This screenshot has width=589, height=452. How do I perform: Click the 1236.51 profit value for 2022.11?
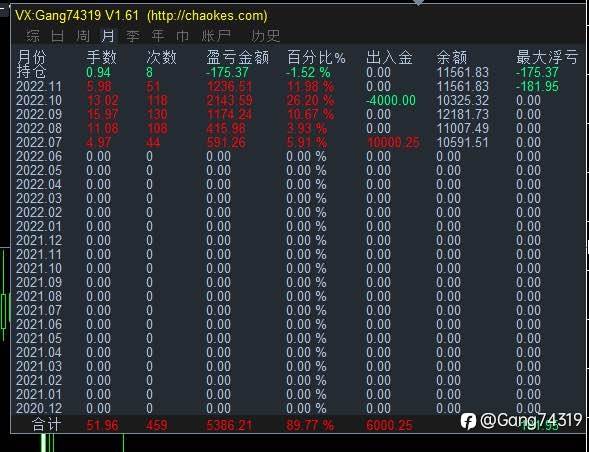230,86
